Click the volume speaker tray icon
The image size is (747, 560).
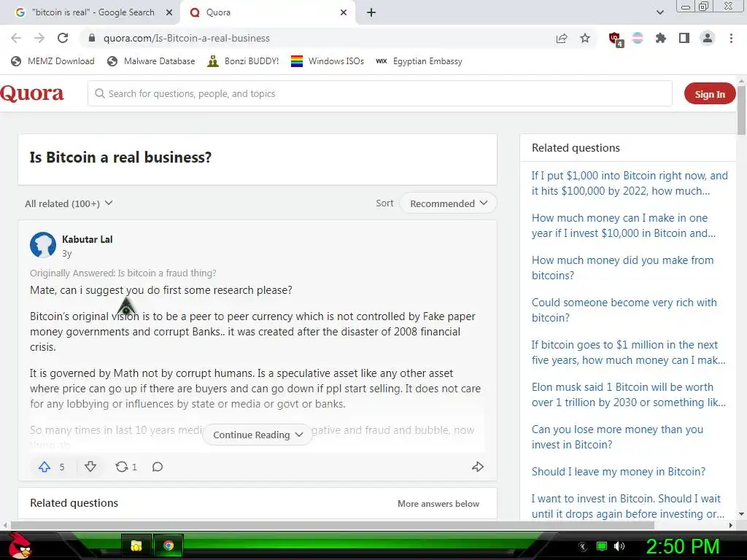(x=619, y=546)
